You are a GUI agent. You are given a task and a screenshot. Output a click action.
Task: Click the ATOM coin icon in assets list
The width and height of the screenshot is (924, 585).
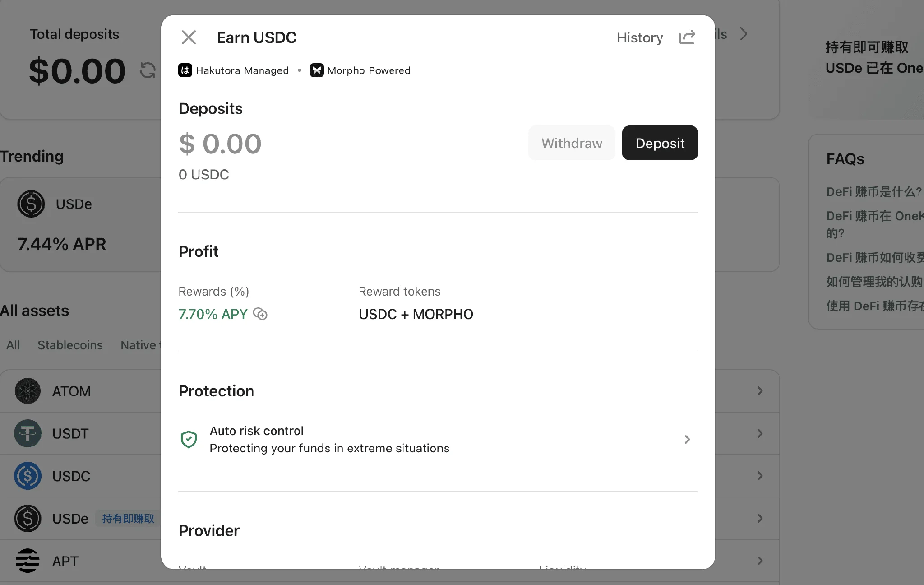[28, 391]
